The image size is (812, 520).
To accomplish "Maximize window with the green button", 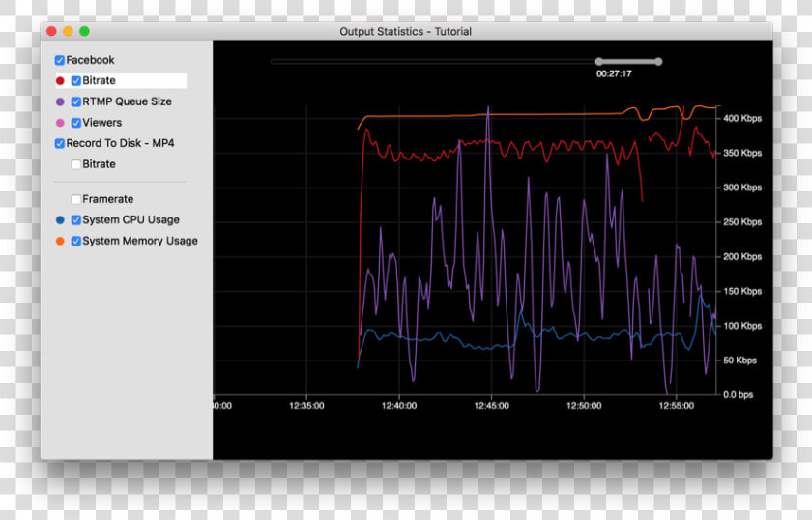I will (x=84, y=32).
